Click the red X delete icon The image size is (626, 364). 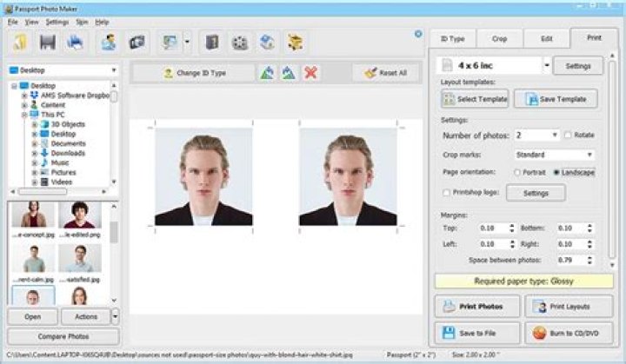coord(310,73)
